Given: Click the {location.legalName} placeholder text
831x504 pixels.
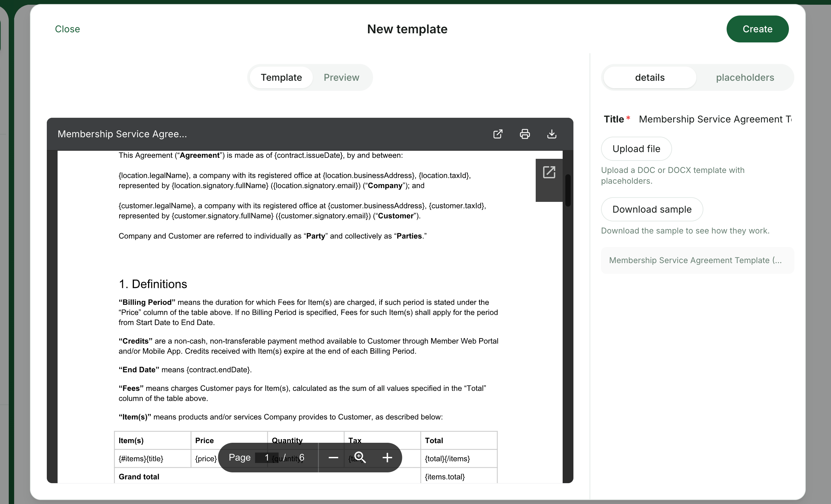Looking at the screenshot, I should [x=155, y=176].
